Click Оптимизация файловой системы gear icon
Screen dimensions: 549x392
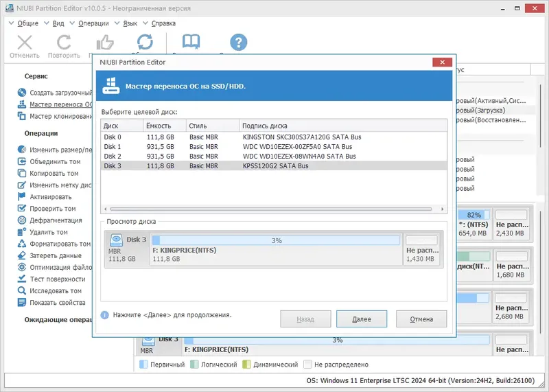coord(22,267)
